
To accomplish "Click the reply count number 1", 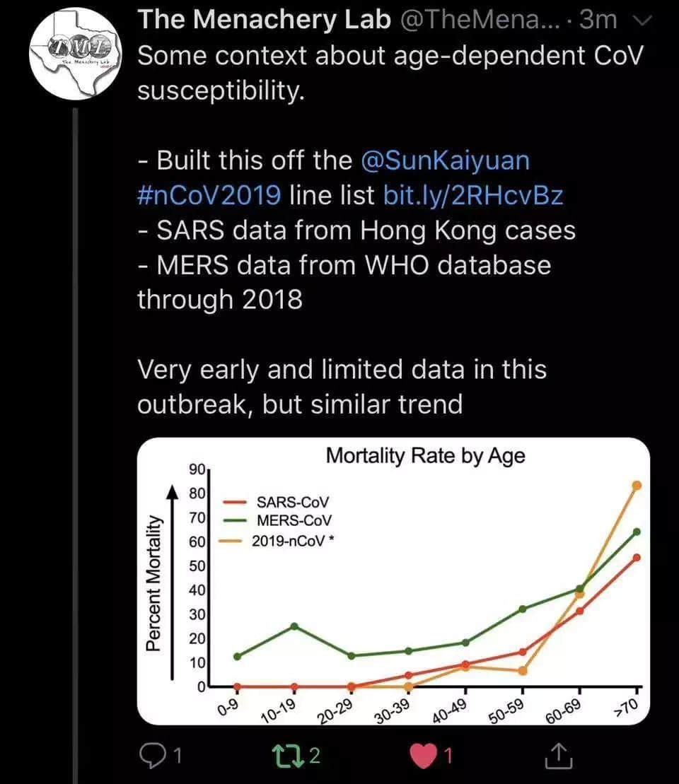I will click(177, 756).
